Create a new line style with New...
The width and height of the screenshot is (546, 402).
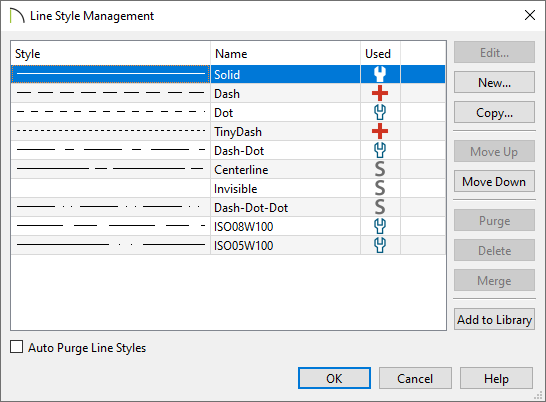(494, 82)
